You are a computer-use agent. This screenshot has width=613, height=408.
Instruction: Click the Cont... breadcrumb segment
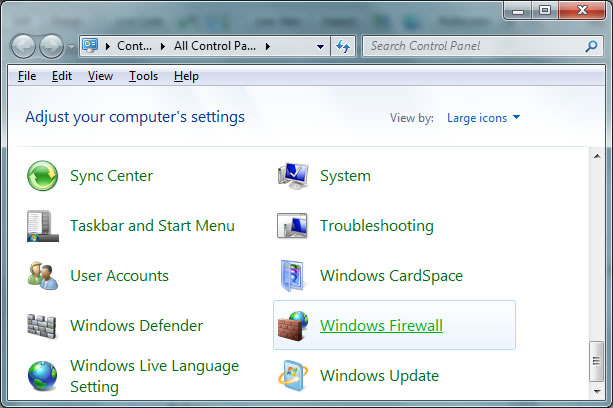point(134,46)
